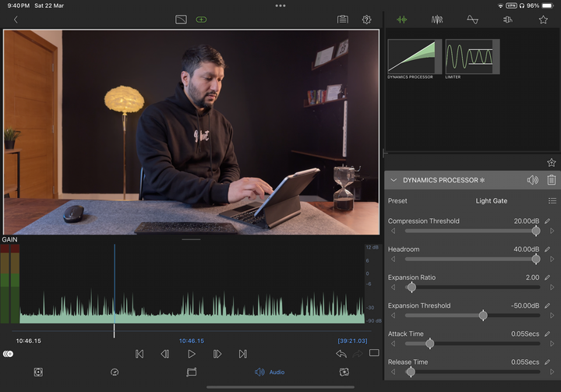Go back using the top-left arrow
Viewport: 561px width, 392px height.
coord(16,19)
